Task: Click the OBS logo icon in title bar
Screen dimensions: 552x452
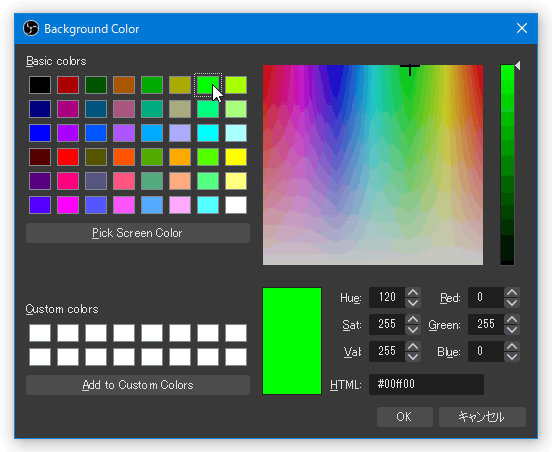Action: click(31, 28)
